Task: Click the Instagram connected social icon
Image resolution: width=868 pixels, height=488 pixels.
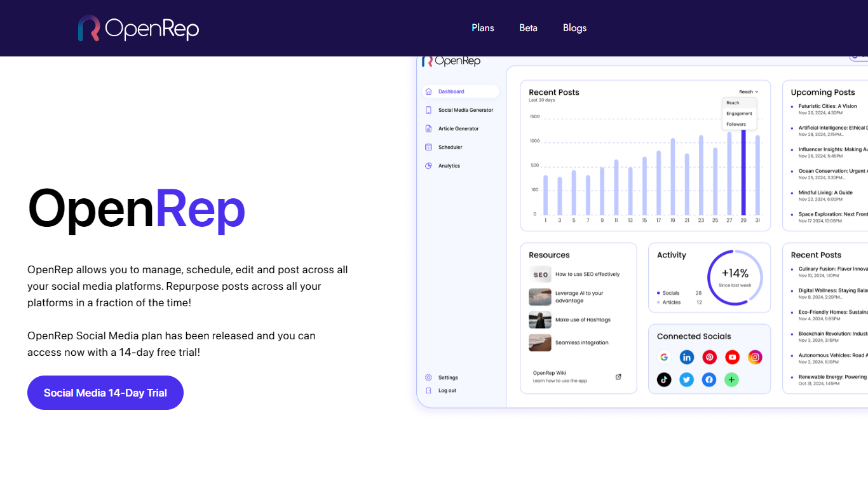Action: click(x=755, y=357)
